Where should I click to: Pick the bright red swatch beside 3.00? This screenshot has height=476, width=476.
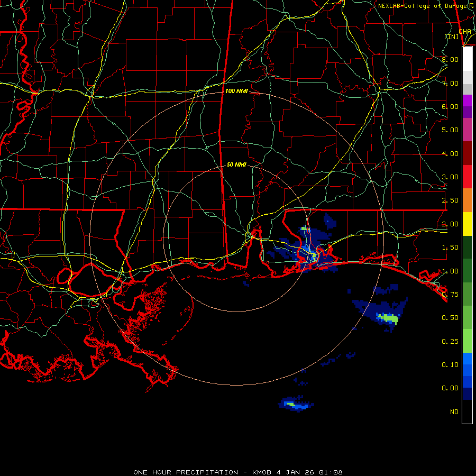coord(467,177)
